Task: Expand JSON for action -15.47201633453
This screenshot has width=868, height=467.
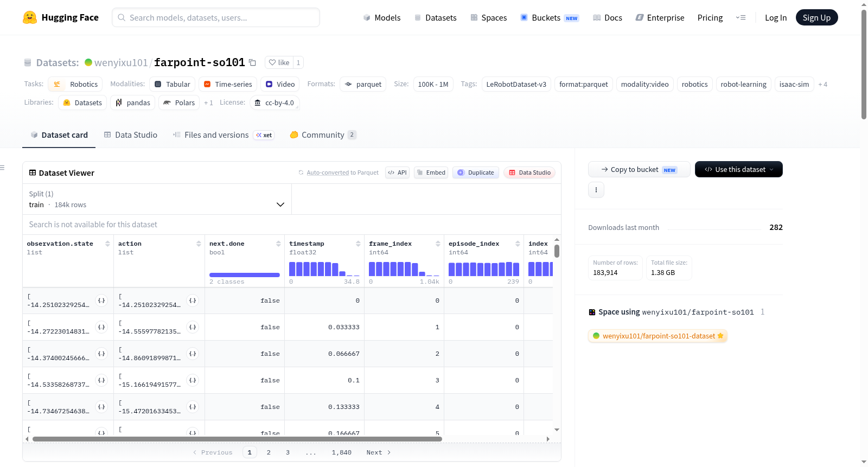Action: point(193,407)
